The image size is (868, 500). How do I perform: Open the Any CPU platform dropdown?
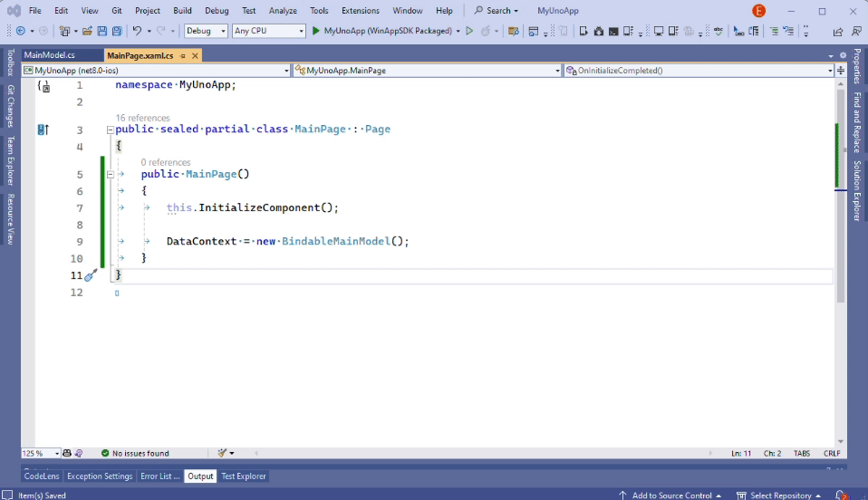[268, 31]
